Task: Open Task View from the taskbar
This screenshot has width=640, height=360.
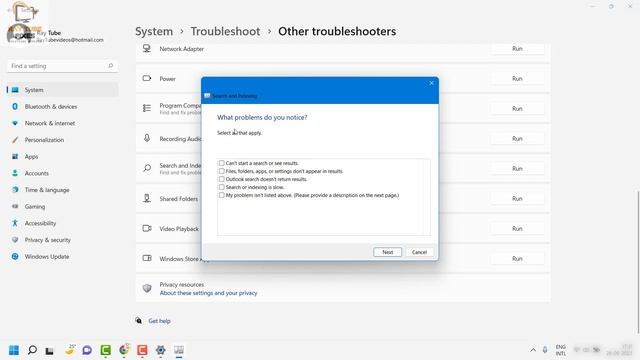Action: click(x=49, y=350)
